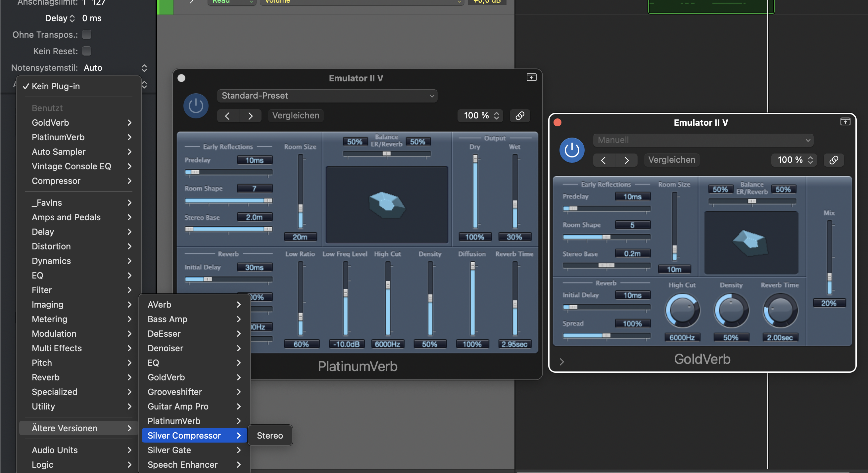Open the Standard-Preset dropdown
This screenshot has width=868, height=473.
pyautogui.click(x=327, y=96)
